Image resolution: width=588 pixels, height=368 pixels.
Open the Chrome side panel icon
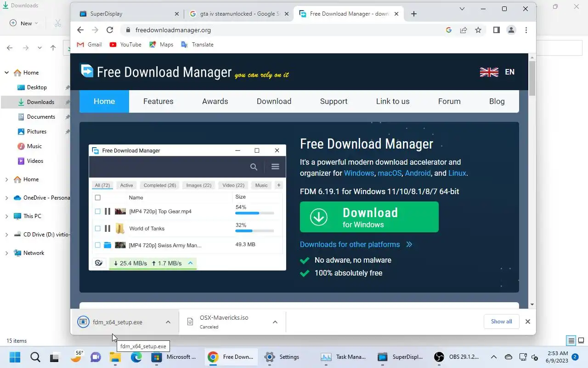[x=496, y=30]
